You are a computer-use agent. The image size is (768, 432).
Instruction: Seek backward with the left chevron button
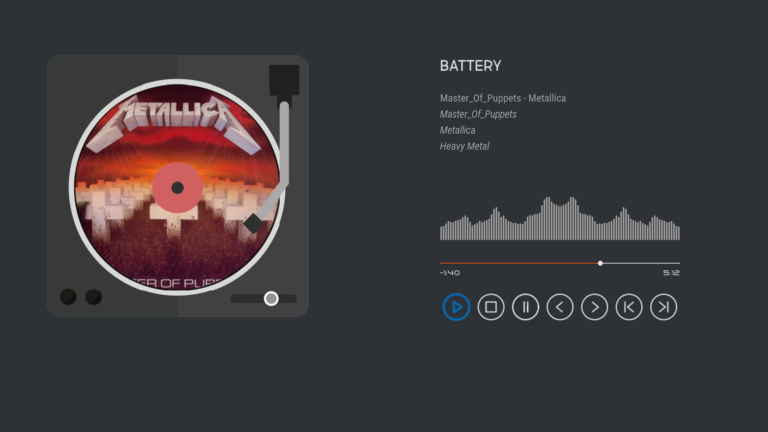pos(560,307)
